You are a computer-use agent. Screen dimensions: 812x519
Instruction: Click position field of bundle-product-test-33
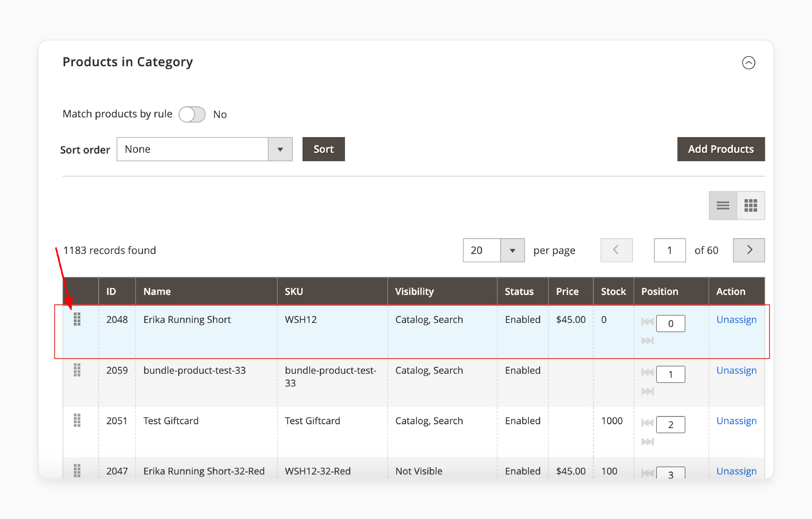point(670,374)
